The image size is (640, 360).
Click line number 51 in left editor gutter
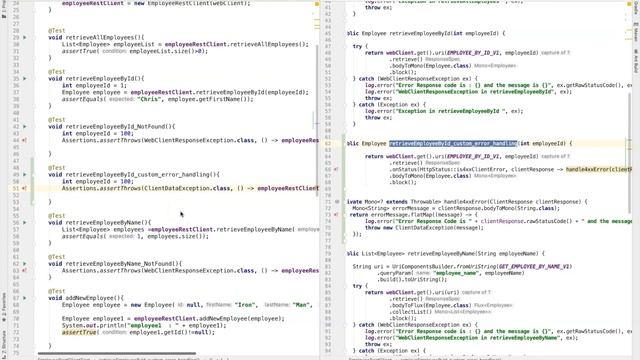[16, 188]
